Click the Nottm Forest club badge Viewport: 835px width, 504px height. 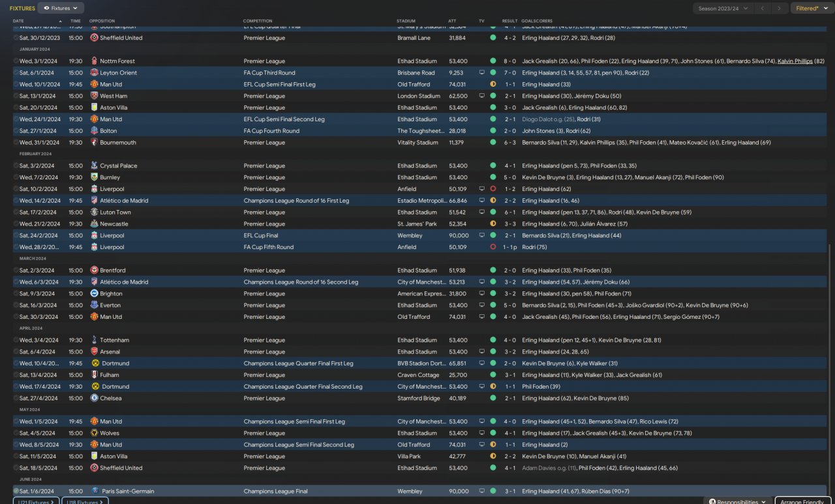[x=95, y=61]
